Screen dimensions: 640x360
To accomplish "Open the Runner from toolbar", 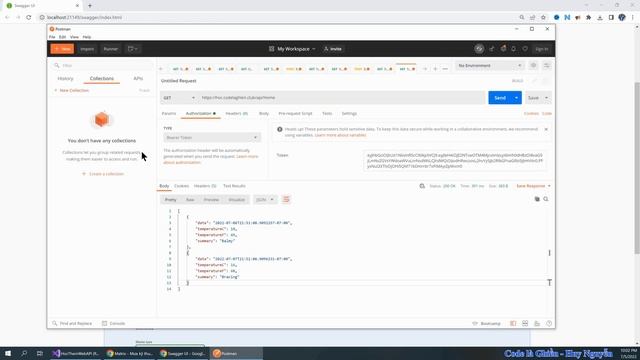I will coord(111,49).
